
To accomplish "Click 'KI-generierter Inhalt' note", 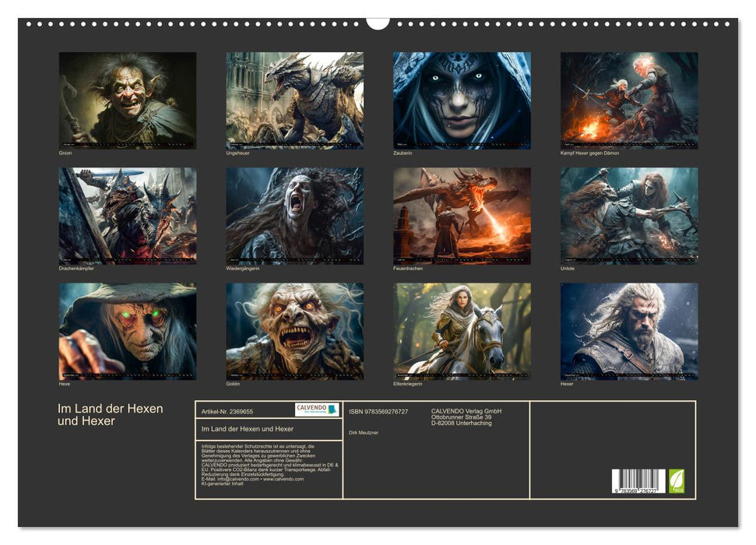I will [222, 483].
